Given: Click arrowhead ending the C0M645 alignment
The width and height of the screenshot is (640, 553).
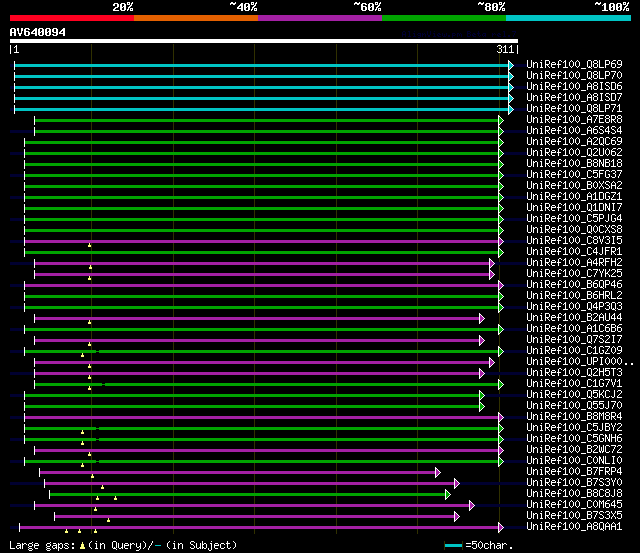Looking at the screenshot, I should click(x=472, y=506).
